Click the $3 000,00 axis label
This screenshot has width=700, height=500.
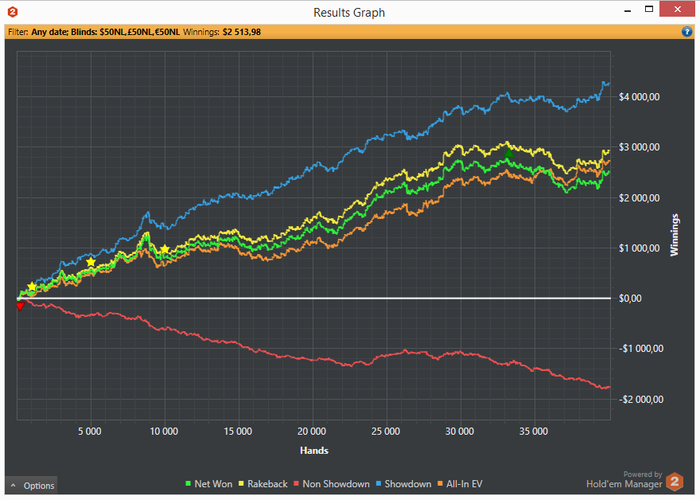639,147
